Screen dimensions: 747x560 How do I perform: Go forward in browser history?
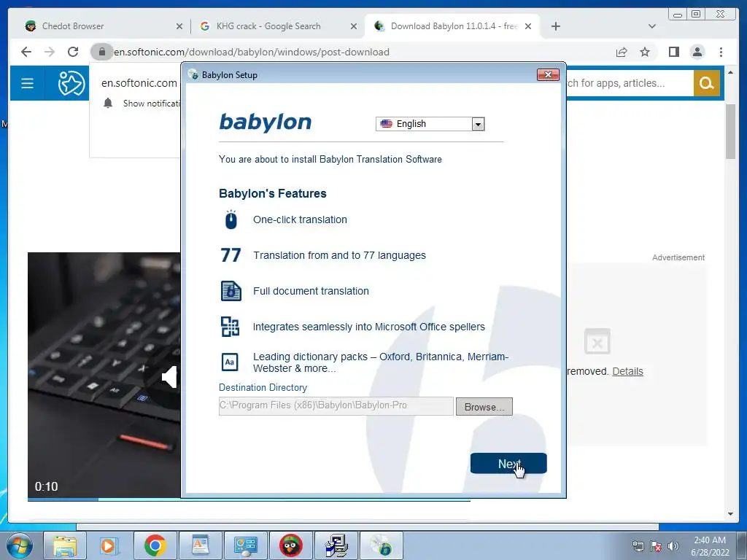[50, 52]
